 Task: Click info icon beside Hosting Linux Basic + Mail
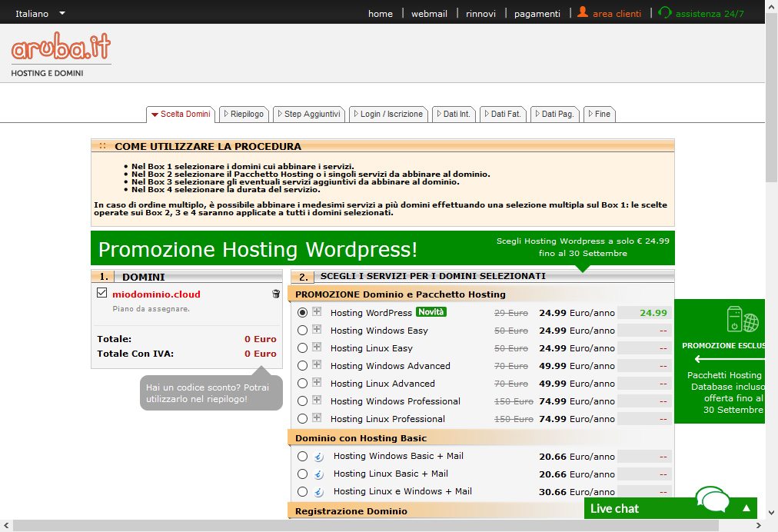(x=319, y=474)
